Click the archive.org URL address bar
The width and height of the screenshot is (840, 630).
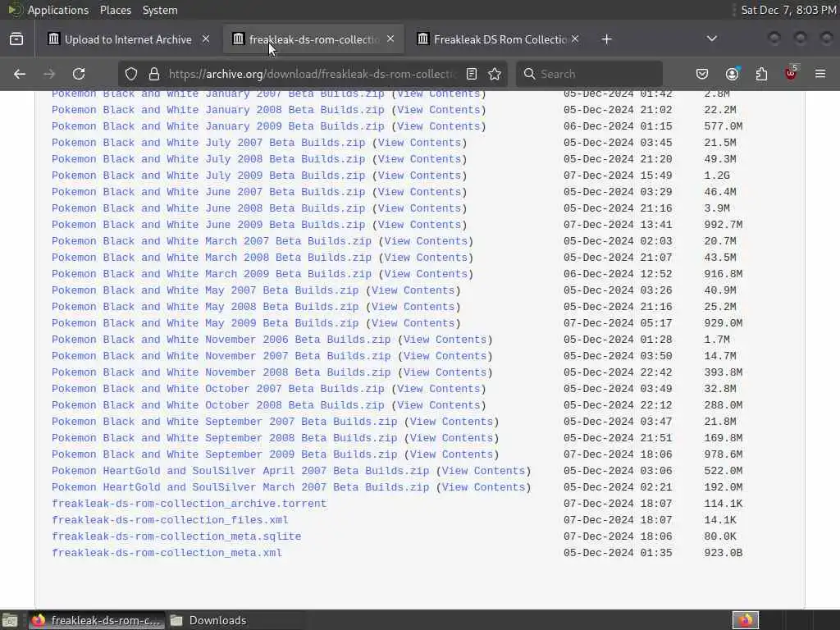313,74
